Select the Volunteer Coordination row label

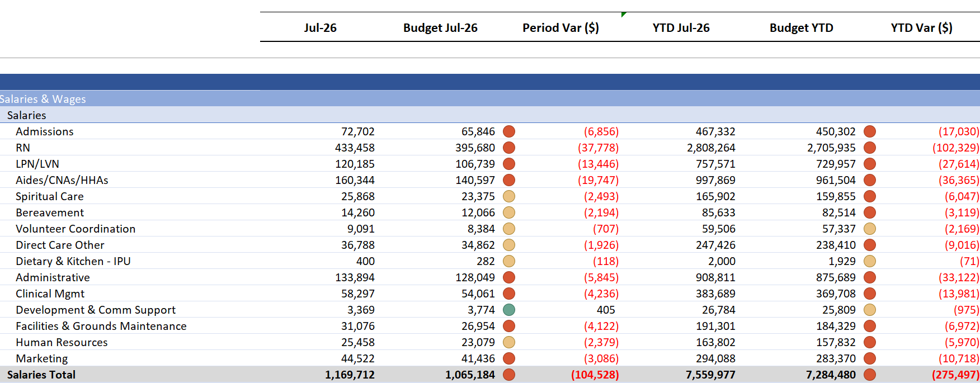(76, 229)
